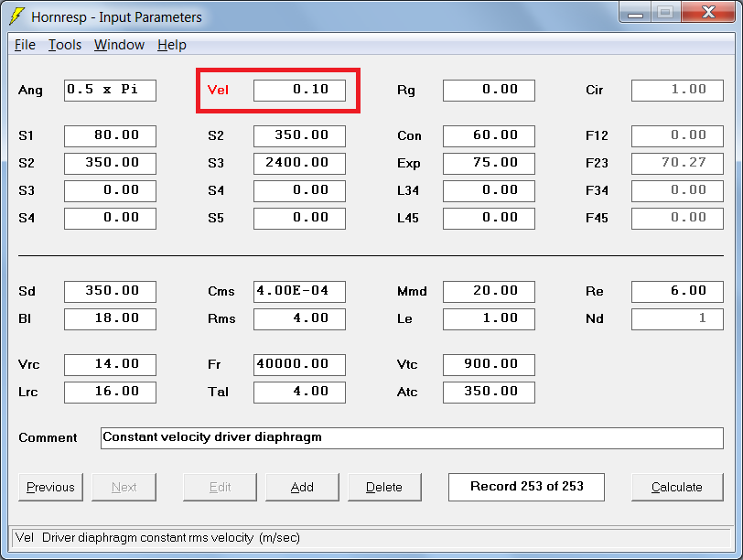Select the S1 field with 80.00
The width and height of the screenshot is (743, 560).
pyautogui.click(x=110, y=136)
